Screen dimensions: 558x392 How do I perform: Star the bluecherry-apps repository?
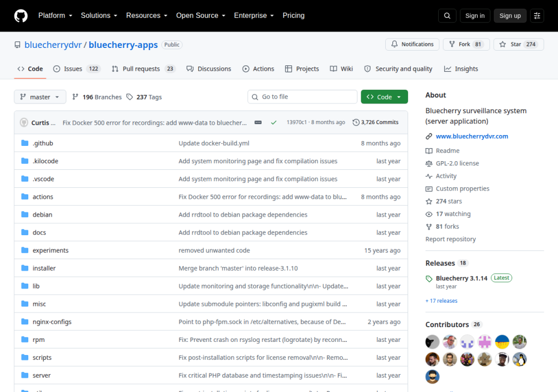[519, 44]
